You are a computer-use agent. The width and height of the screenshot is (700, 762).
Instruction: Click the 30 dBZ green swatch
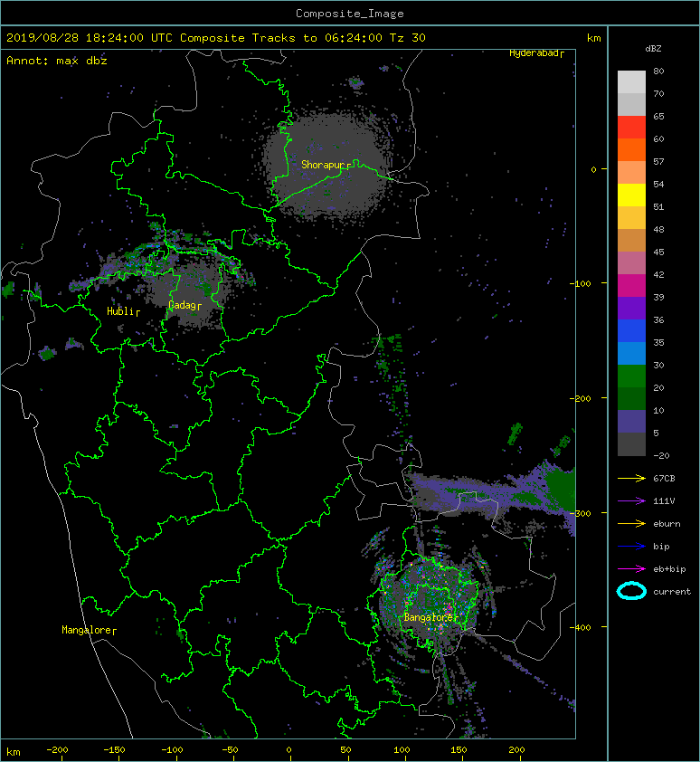[x=631, y=376]
